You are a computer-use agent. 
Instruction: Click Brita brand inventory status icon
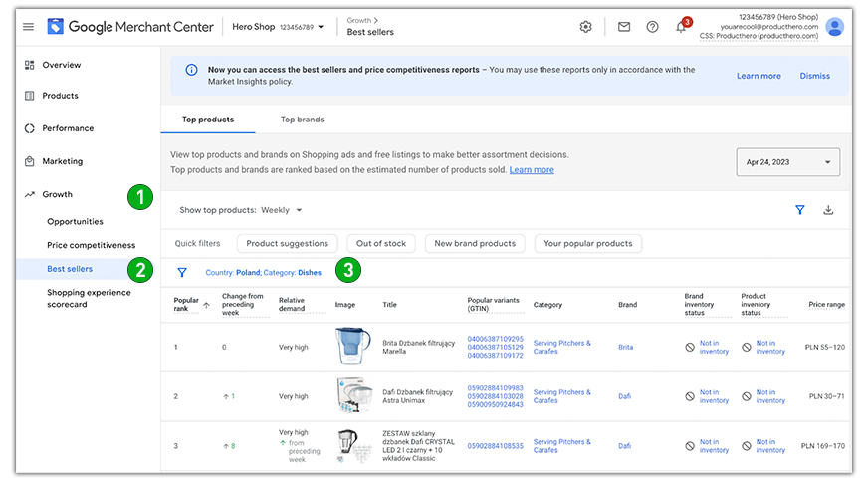[x=690, y=347]
